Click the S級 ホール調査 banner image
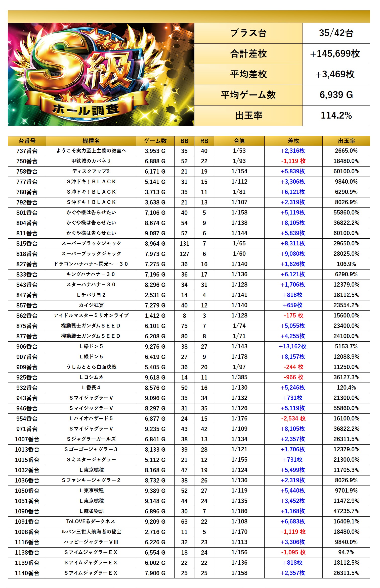Viewport: 380px width, 588px height. (101, 74)
